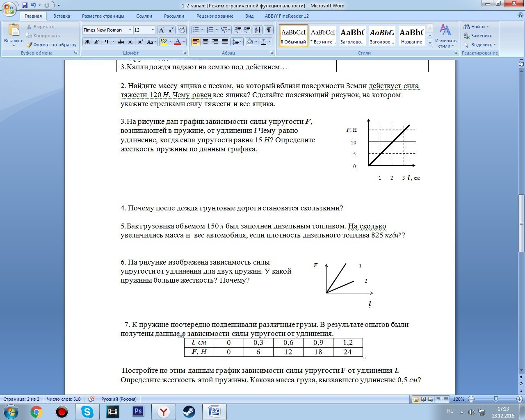Image resolution: width=525 pixels, height=420 pixels.
Task: Switch to the Вставка tab
Action: 62,16
